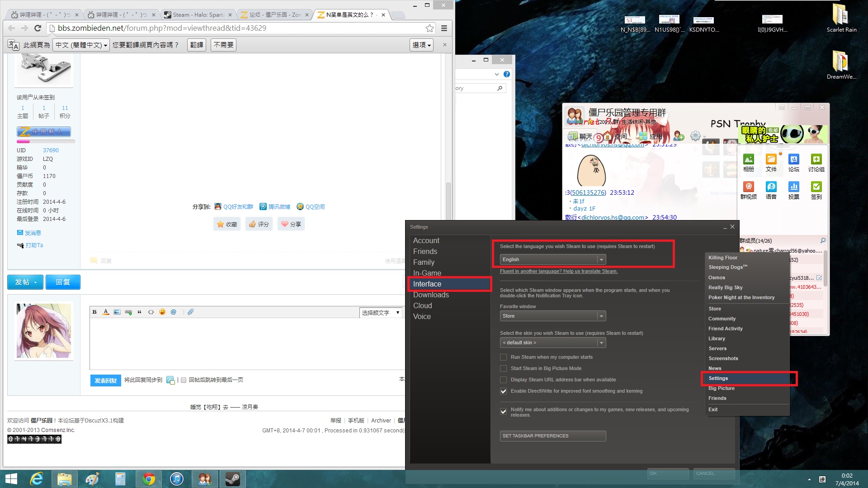Select Downloads in Steam Settings sidebar

[x=431, y=295]
